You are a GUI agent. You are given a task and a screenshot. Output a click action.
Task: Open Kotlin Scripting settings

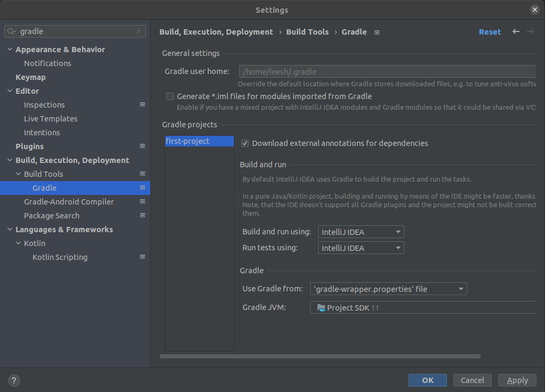[60, 257]
